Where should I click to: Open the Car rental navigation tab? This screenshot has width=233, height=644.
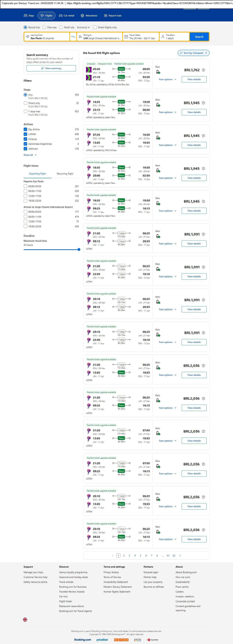66,16
